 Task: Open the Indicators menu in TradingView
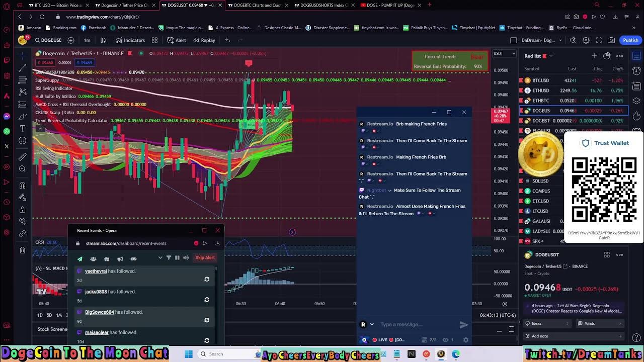tap(130, 40)
